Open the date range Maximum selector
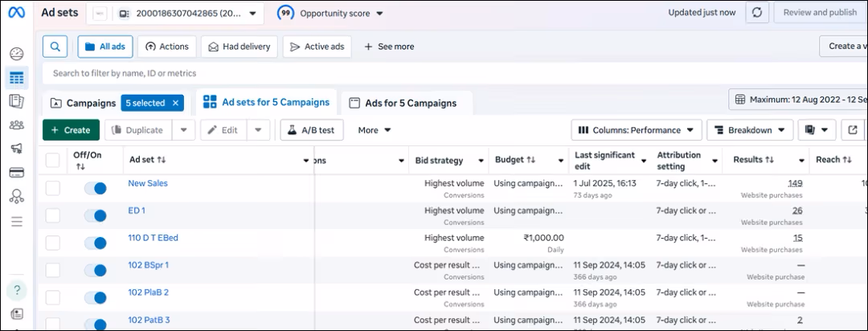 [798, 100]
